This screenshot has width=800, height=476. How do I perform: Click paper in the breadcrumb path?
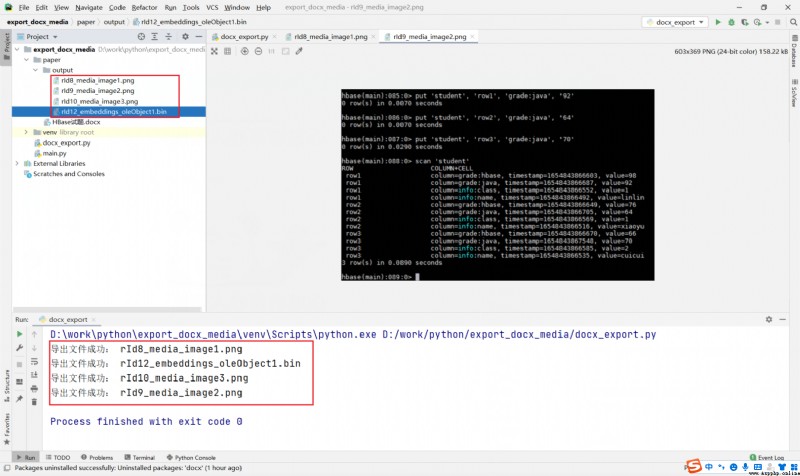click(86, 22)
